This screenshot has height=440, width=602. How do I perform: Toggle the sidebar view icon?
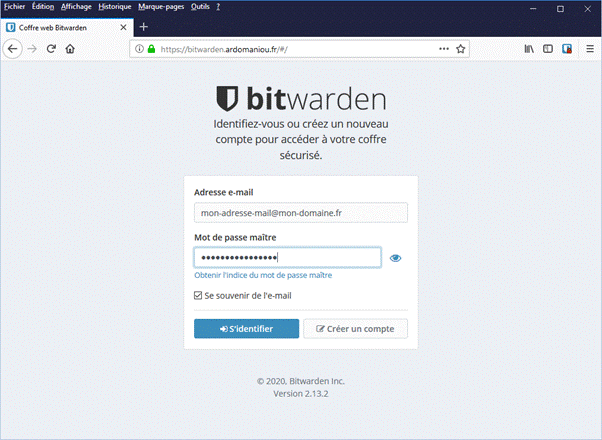point(548,49)
